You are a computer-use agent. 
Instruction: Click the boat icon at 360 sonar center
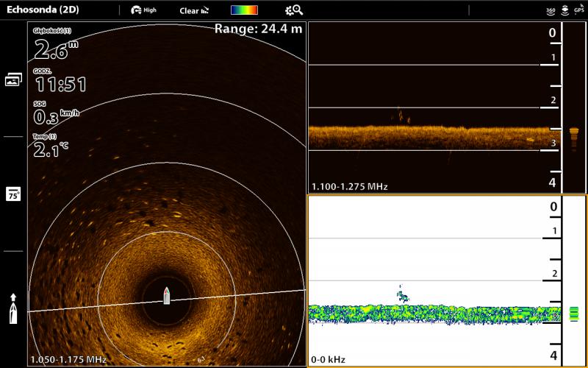(x=167, y=295)
